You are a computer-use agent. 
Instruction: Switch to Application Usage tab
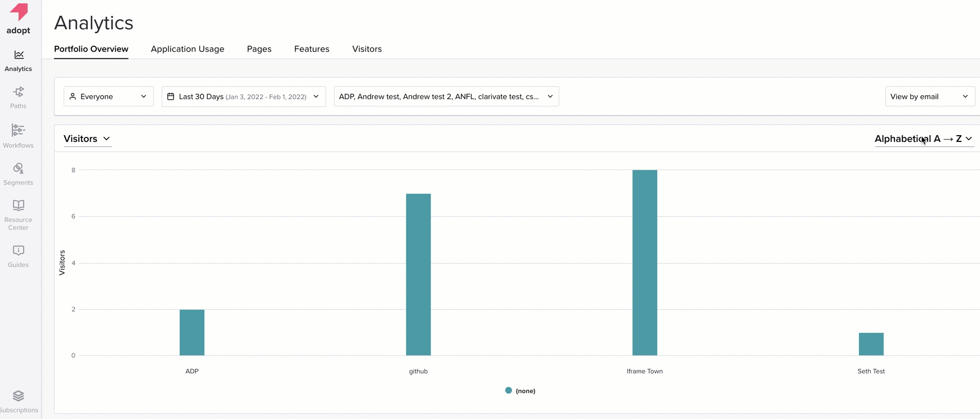point(188,49)
